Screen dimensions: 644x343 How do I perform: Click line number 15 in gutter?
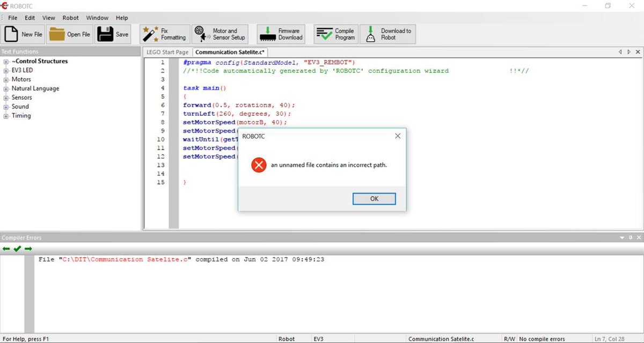[x=161, y=182]
